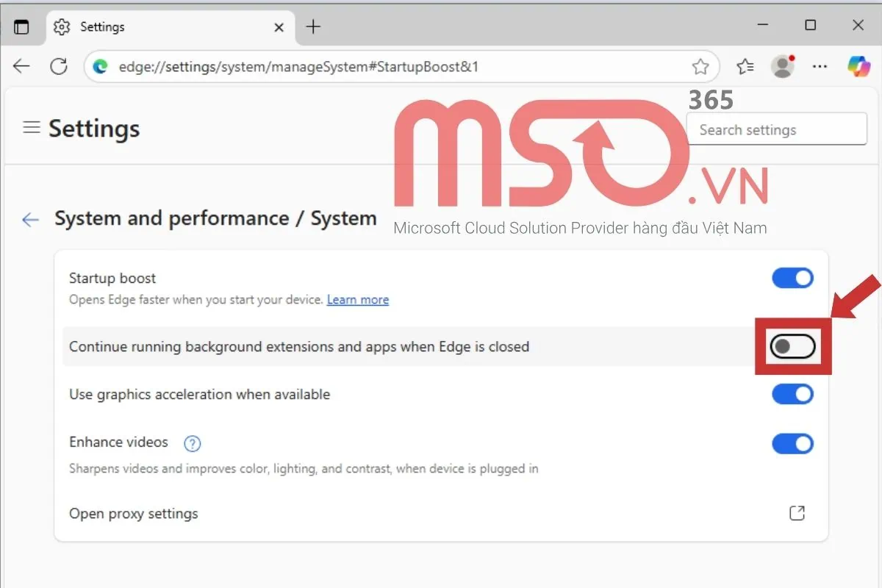
Task: Click the browser back arrow
Action: coord(21,66)
